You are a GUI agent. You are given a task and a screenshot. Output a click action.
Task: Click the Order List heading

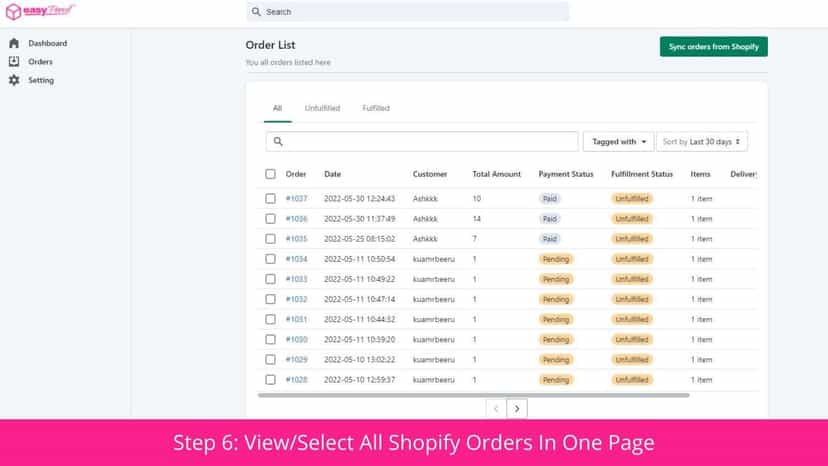(270, 45)
